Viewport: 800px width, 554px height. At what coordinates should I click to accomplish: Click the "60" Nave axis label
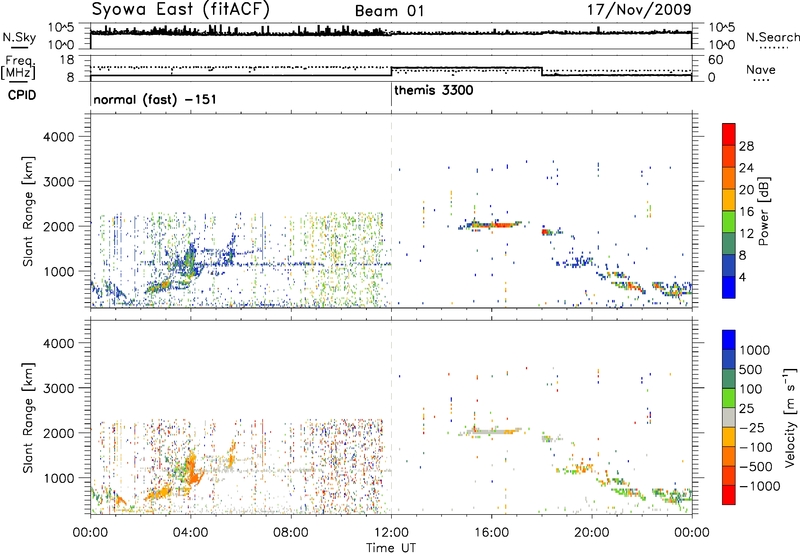(716, 60)
